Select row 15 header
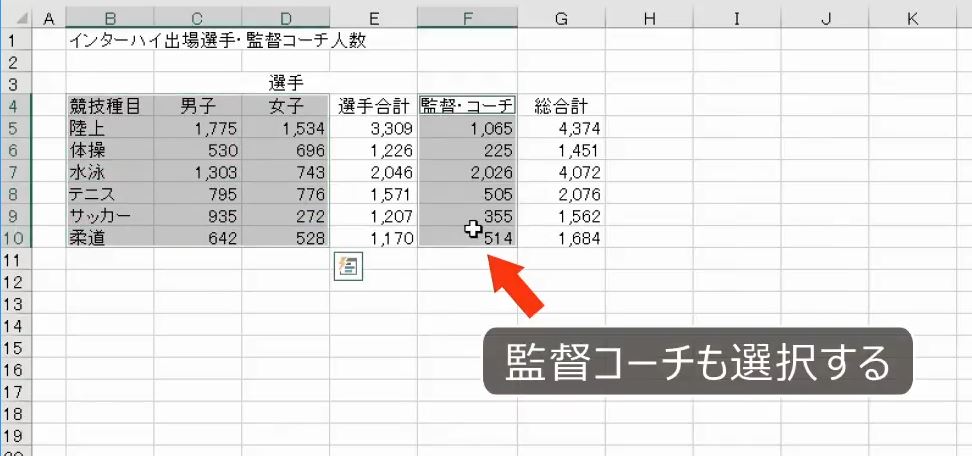This screenshot has height=456, width=972. point(17,348)
